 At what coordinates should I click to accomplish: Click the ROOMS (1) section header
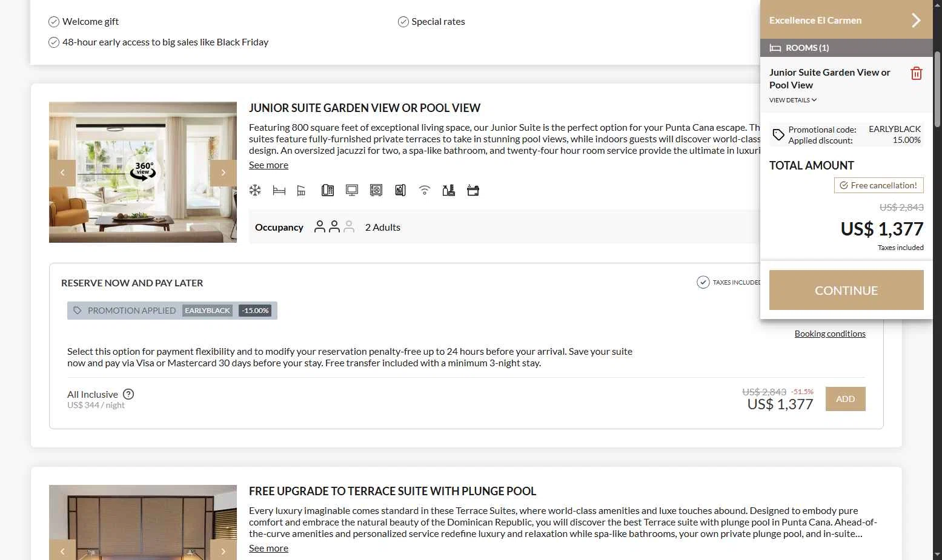coord(846,48)
